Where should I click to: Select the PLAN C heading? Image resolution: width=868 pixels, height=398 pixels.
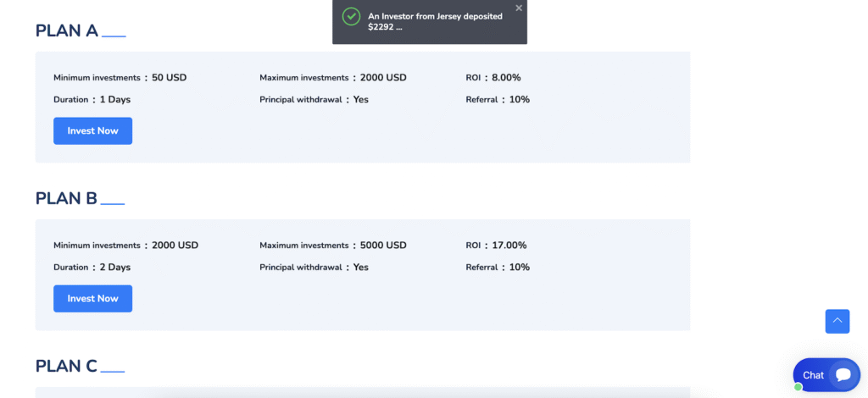pos(66,366)
